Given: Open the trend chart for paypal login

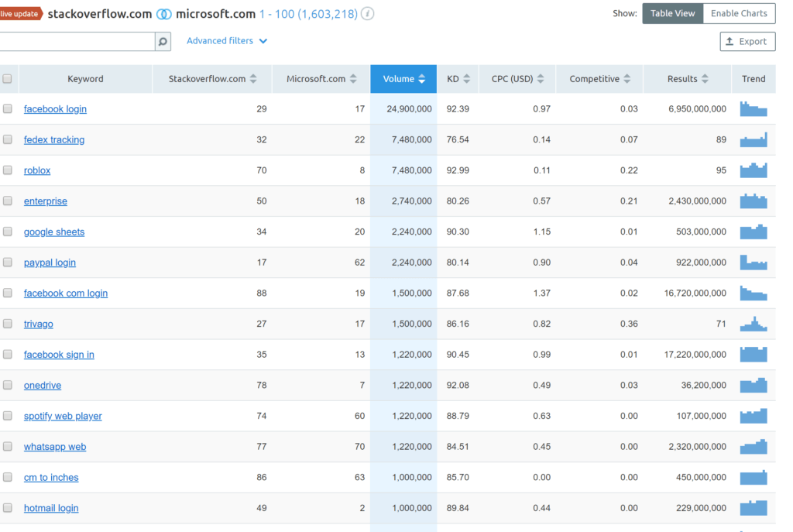Looking at the screenshot, I should (754, 263).
